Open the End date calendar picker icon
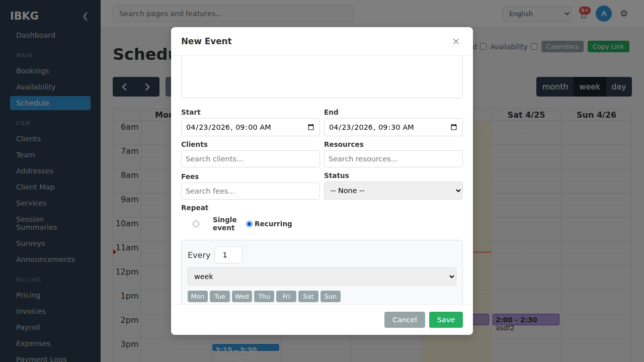The image size is (644, 362). [x=454, y=127]
